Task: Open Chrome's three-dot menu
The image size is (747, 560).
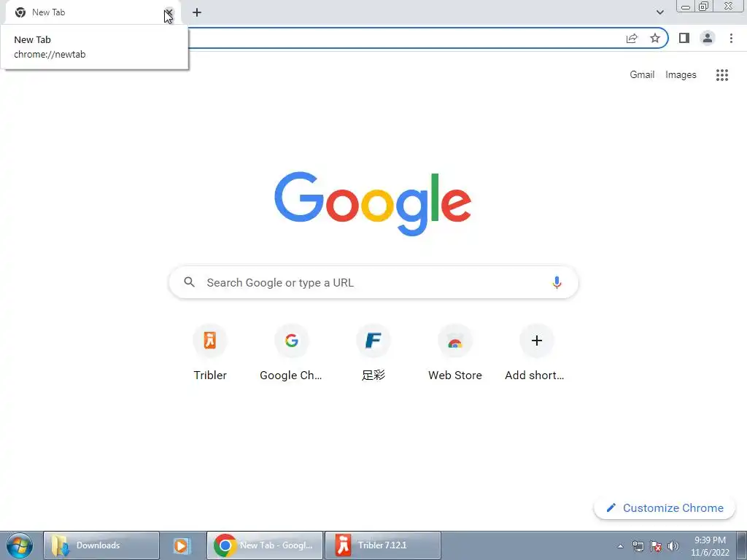Action: [731, 38]
